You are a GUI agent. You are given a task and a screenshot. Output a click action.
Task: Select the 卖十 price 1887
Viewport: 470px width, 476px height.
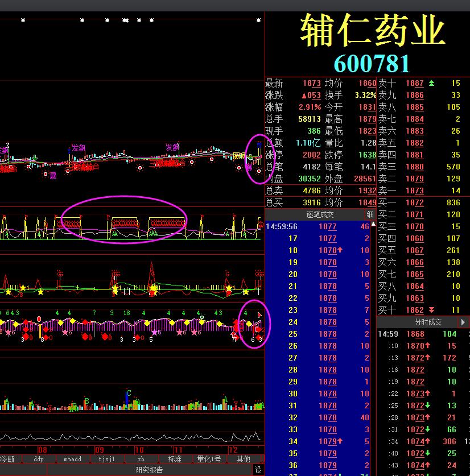pos(415,83)
